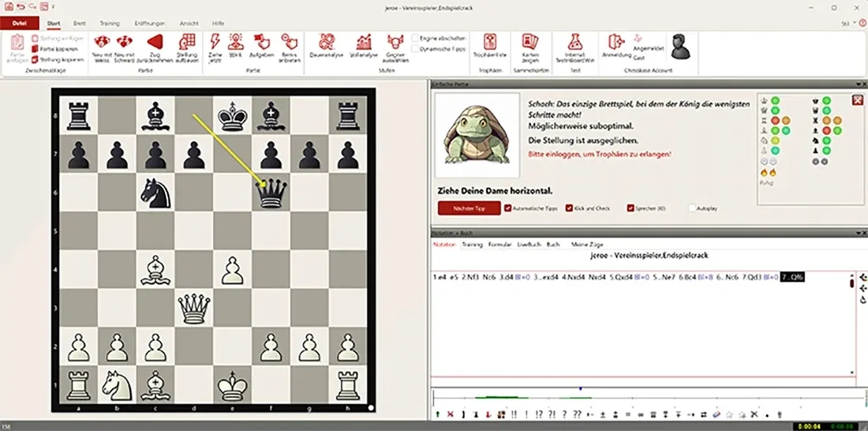The width and height of the screenshot is (868, 431).
Task: Click Partie einfügen clipboard icon
Action: [17, 43]
